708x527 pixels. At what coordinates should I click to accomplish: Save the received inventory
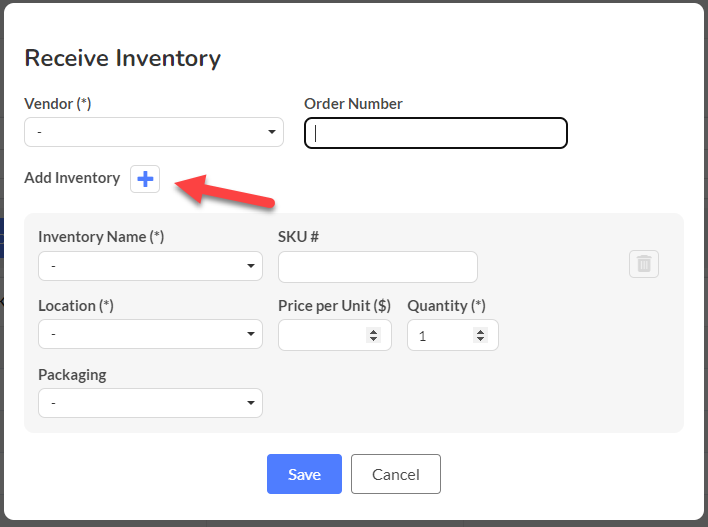[304, 474]
